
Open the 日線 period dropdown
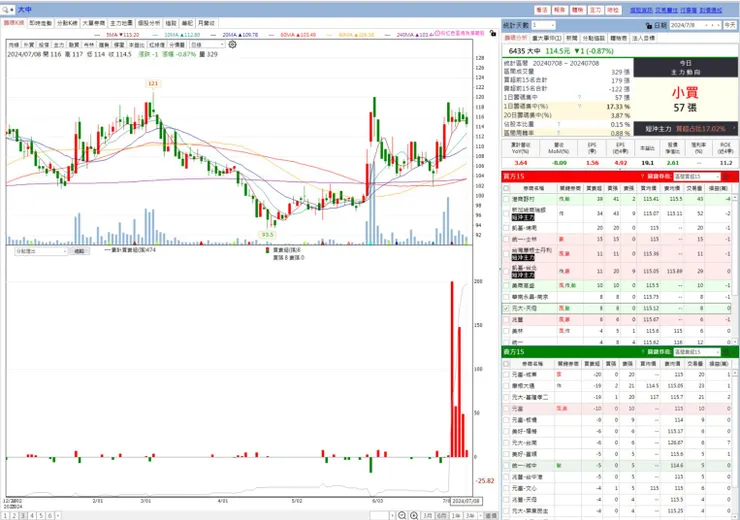point(207,44)
